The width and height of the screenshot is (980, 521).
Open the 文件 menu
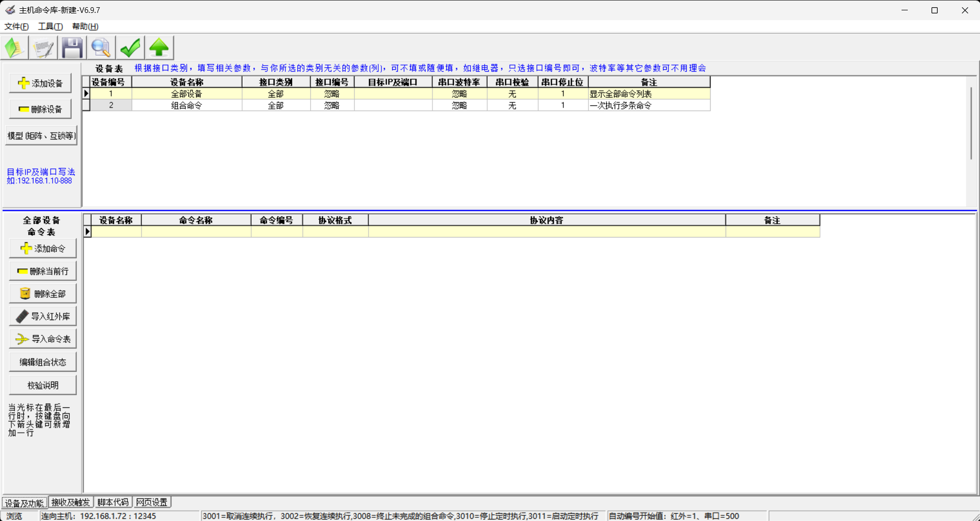(x=16, y=26)
